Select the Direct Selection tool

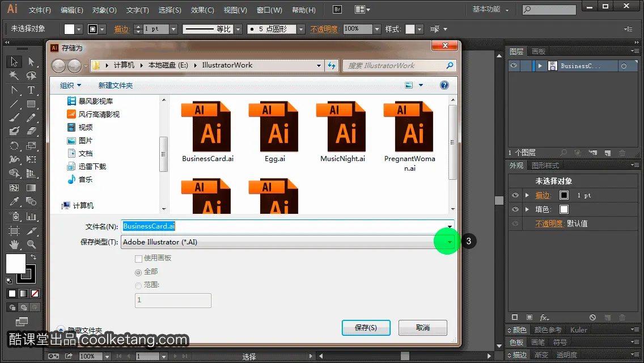[31, 62]
